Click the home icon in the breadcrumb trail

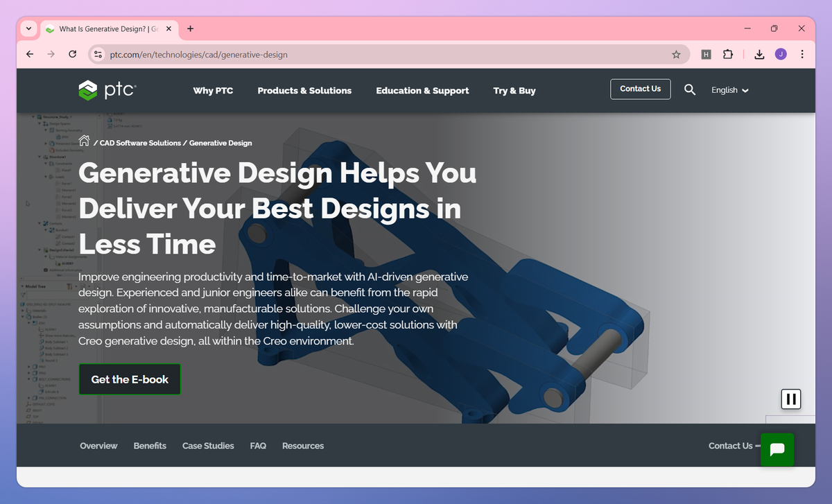[84, 140]
